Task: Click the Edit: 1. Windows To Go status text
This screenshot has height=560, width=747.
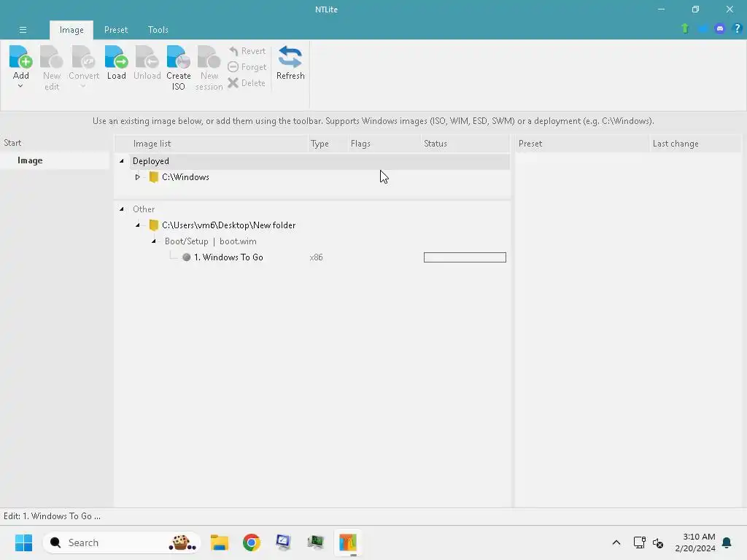Action: (x=52, y=516)
